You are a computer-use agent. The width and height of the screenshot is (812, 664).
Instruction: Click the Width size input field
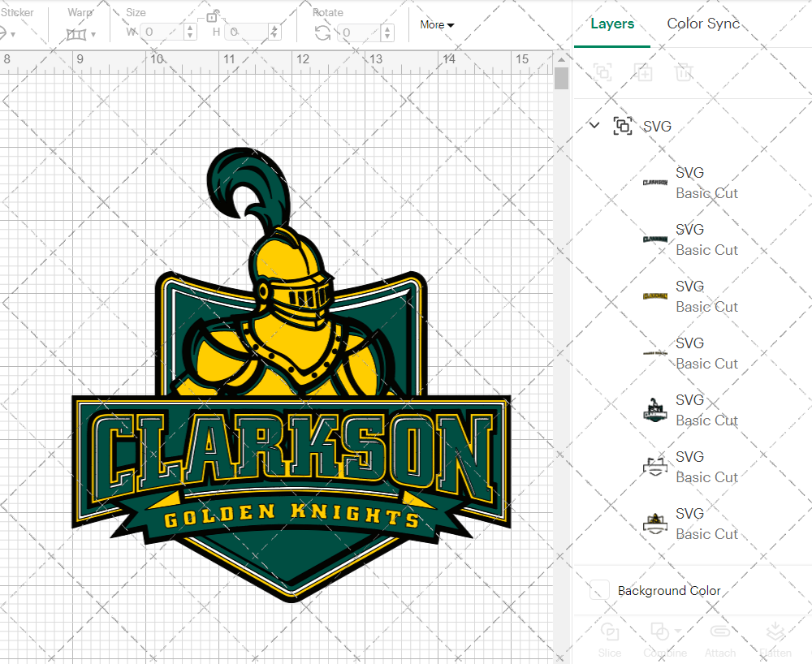[162, 32]
